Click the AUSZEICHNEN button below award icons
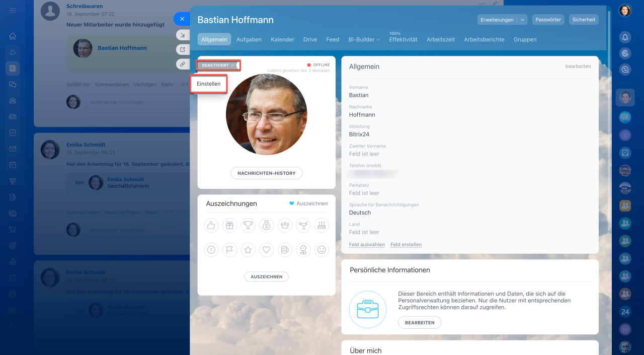This screenshot has width=644, height=355. [x=267, y=276]
